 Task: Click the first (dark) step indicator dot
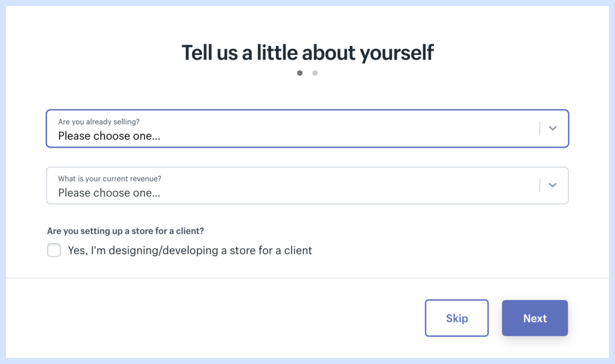[300, 73]
